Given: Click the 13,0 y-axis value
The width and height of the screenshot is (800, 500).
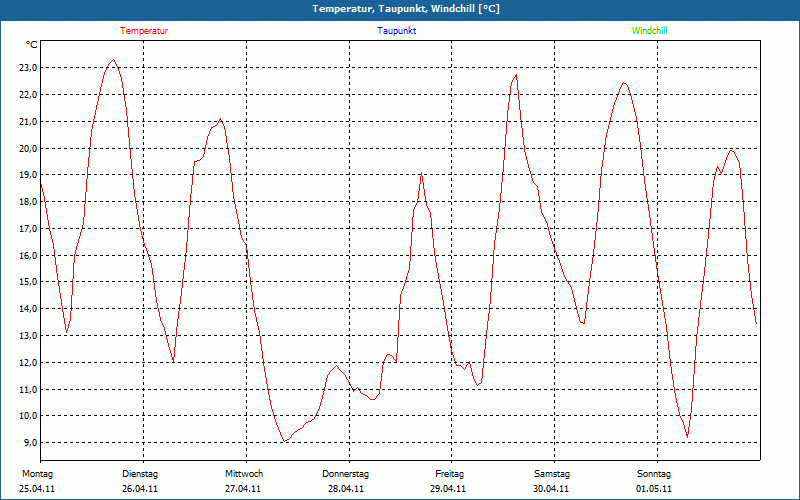Looking at the screenshot, I should (29, 336).
